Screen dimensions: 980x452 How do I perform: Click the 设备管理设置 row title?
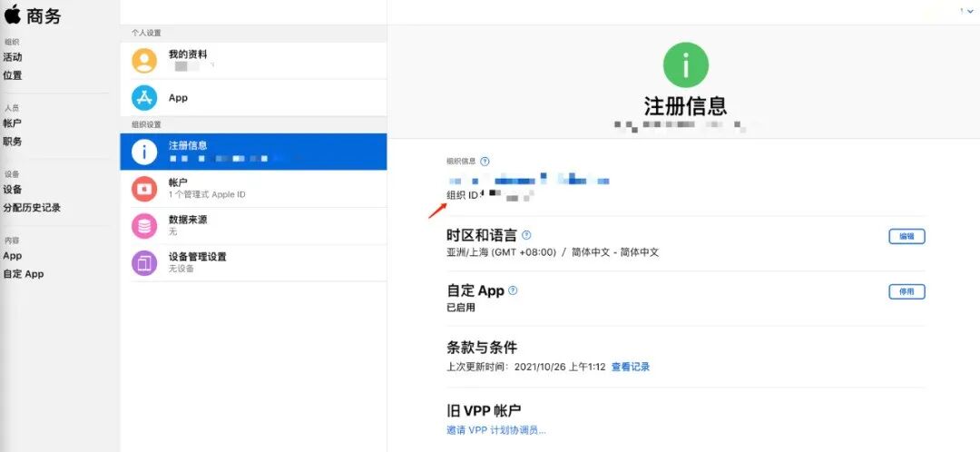(198, 256)
